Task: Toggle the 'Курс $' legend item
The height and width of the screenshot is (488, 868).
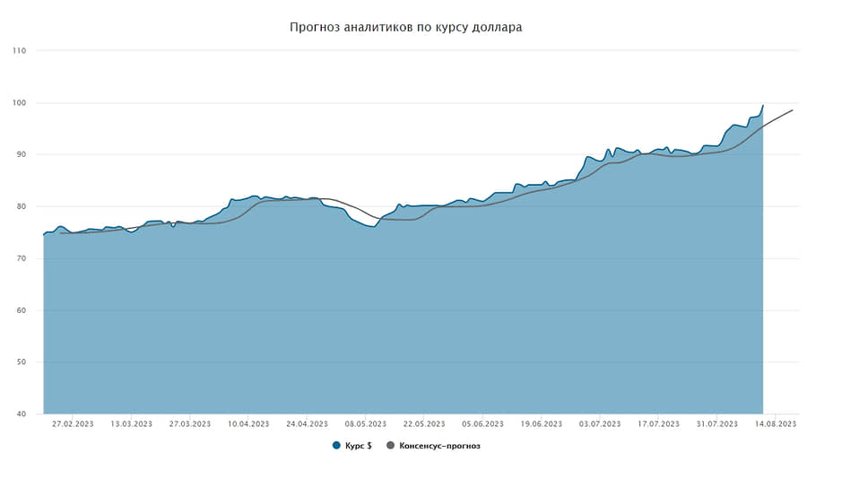Action: [352, 446]
